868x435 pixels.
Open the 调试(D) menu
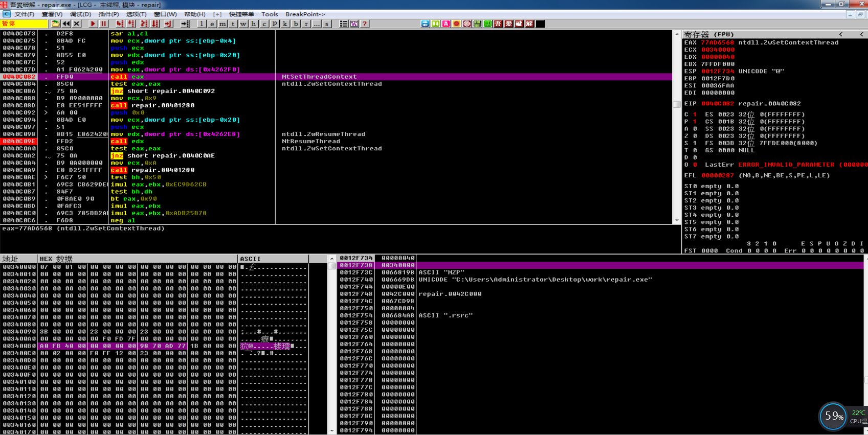[x=80, y=14]
